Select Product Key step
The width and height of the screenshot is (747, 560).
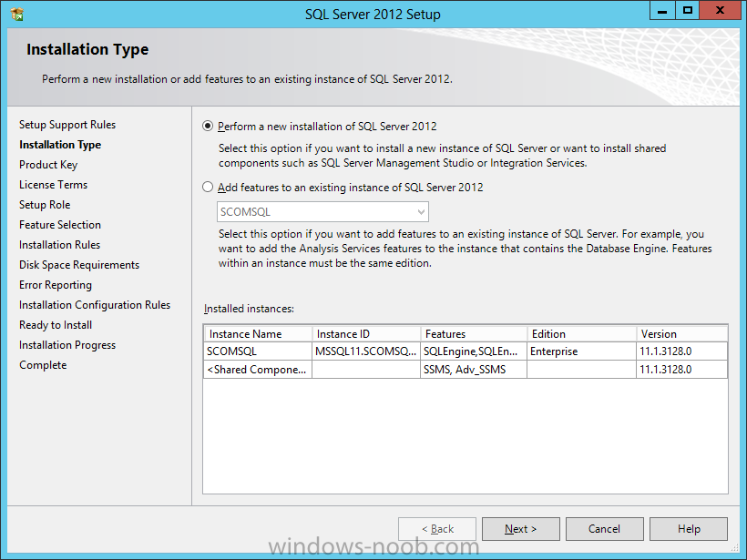(x=48, y=165)
